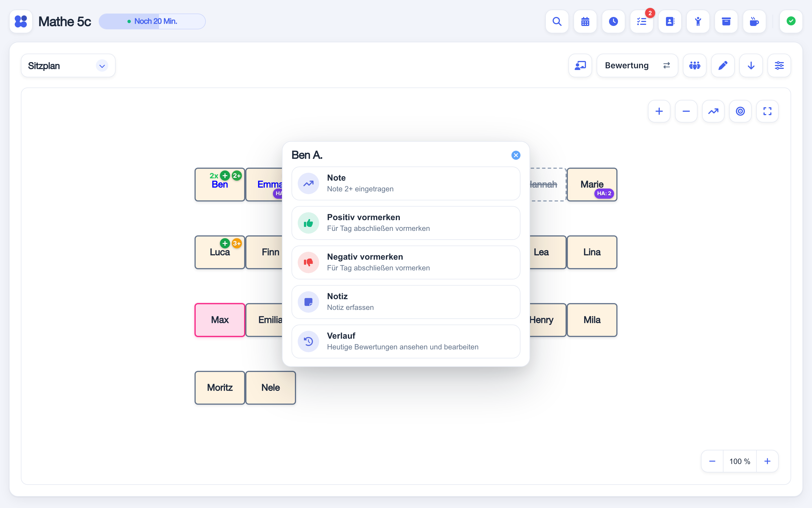
Task: Open the archive box icon
Action: point(726,21)
